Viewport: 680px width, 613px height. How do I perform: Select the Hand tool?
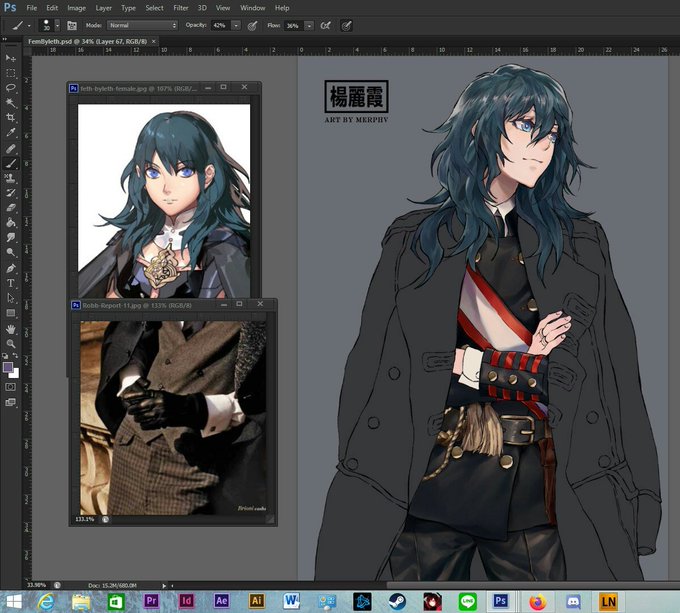pyautogui.click(x=11, y=329)
